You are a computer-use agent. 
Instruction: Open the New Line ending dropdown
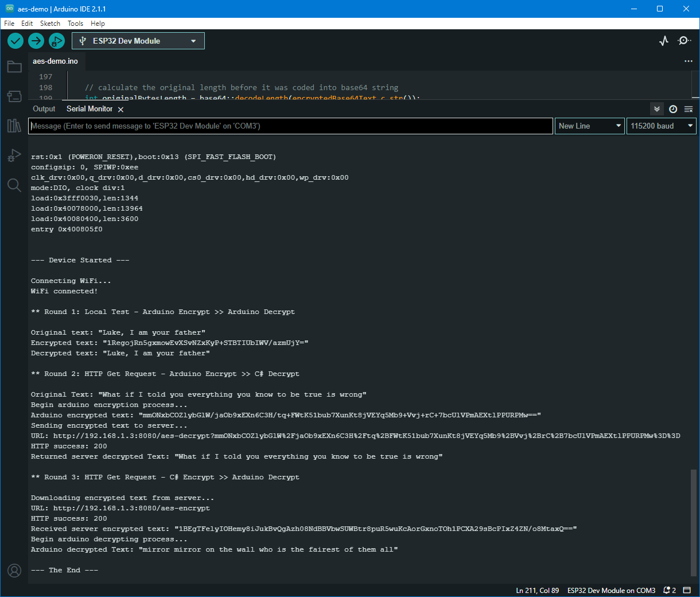click(590, 126)
